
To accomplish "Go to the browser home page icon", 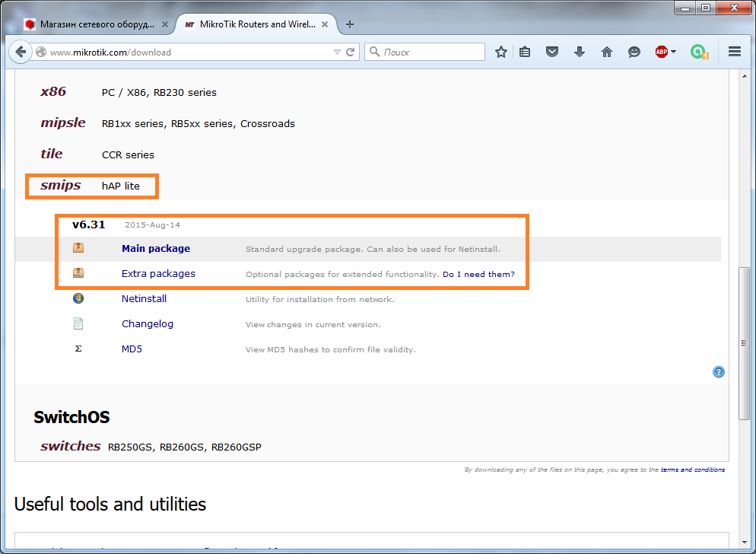I will 607,52.
